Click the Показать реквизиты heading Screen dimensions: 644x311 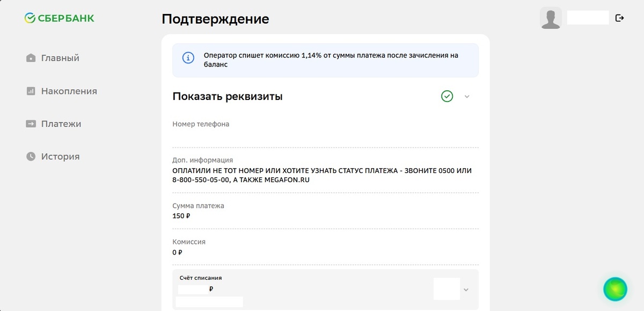tap(228, 96)
